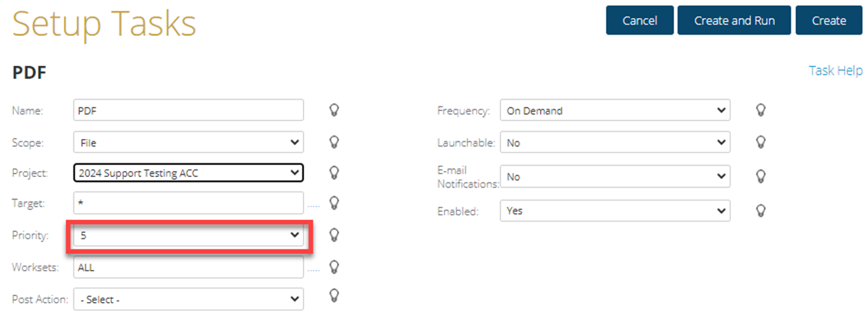The image size is (868, 316).
Task: Show the Worksets lightbulb hint
Action: (335, 267)
